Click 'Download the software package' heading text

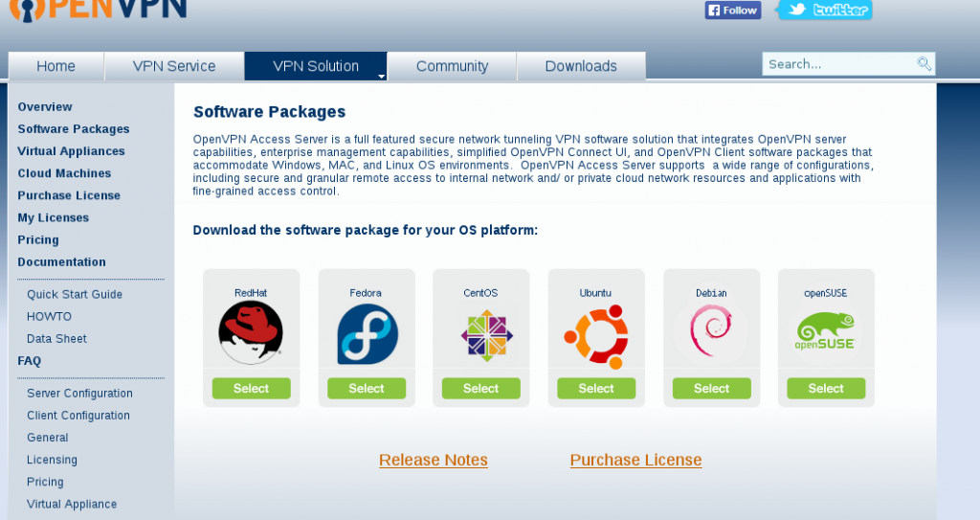pos(366,230)
